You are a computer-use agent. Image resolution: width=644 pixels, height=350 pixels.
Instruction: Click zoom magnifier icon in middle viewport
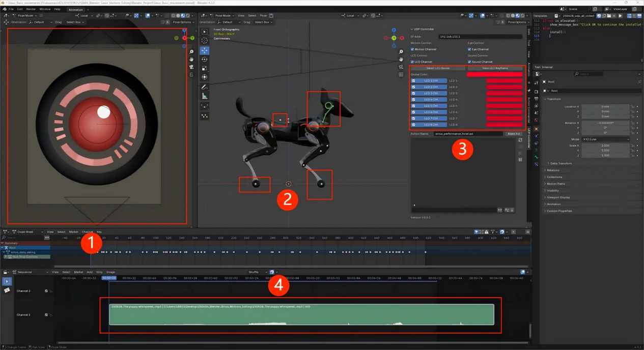pyautogui.click(x=401, y=52)
